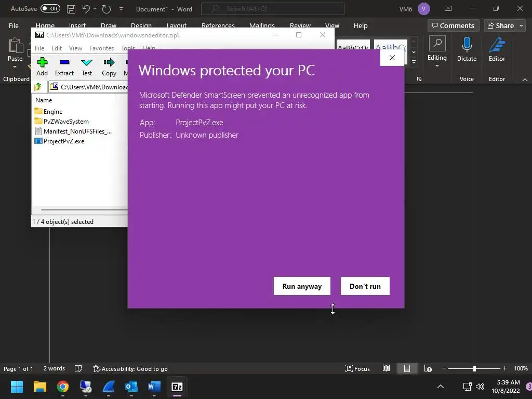The height and width of the screenshot is (399, 532).
Task: Choose Don't run in SmartScreen dialog
Action: 365,286
